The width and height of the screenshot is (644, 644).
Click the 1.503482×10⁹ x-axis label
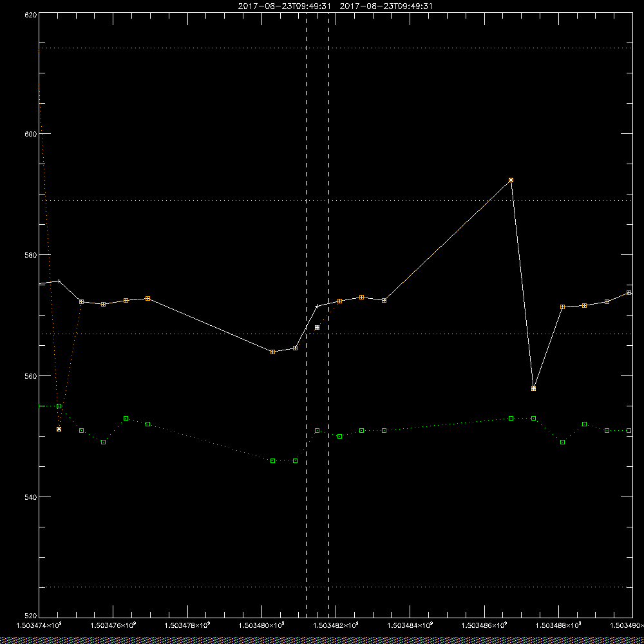336,625
